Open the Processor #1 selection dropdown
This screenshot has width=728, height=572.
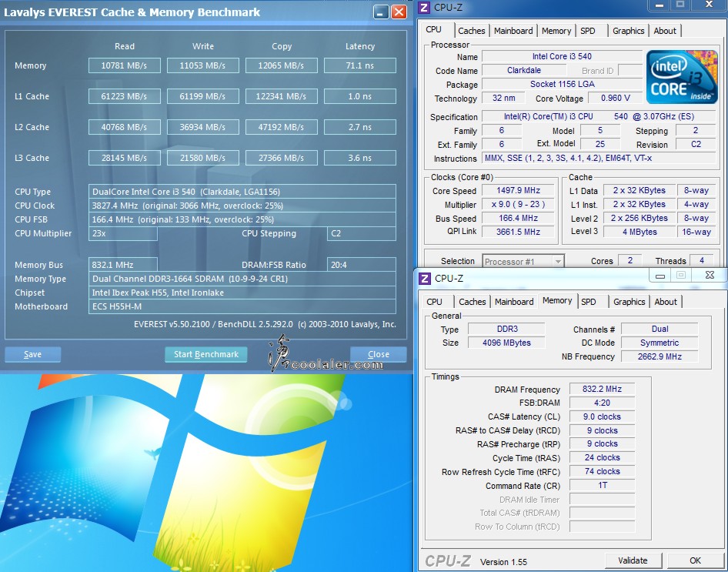[524, 262]
